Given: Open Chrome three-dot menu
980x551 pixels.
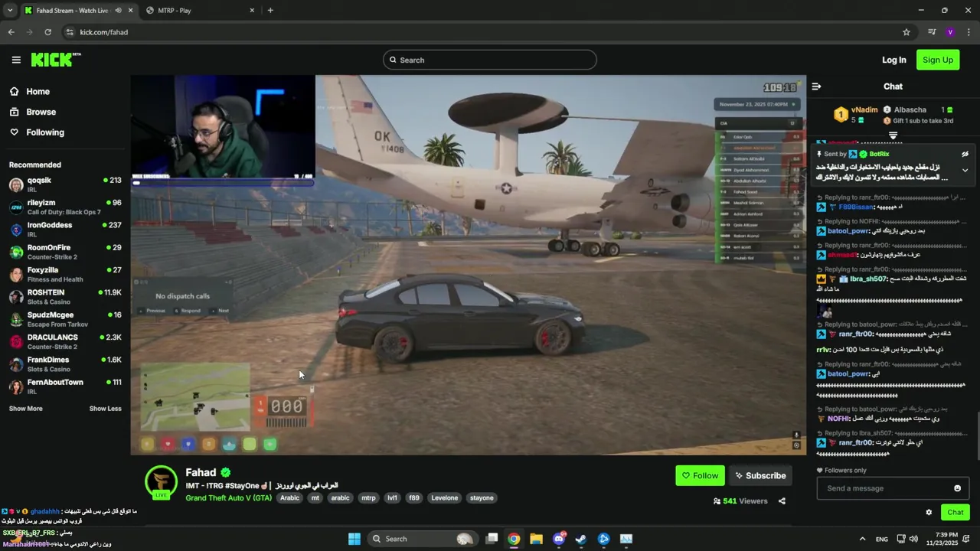Looking at the screenshot, I should pyautogui.click(x=969, y=32).
